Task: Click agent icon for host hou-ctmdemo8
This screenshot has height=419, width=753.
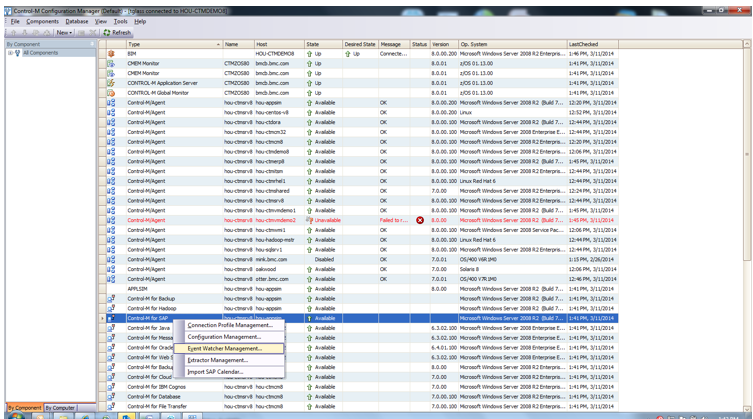Action: click(x=111, y=152)
